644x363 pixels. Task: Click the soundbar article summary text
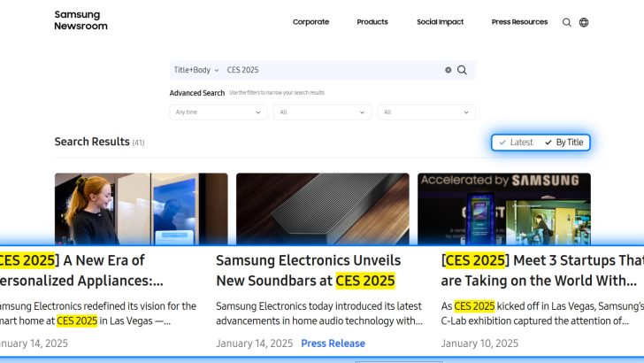click(319, 313)
